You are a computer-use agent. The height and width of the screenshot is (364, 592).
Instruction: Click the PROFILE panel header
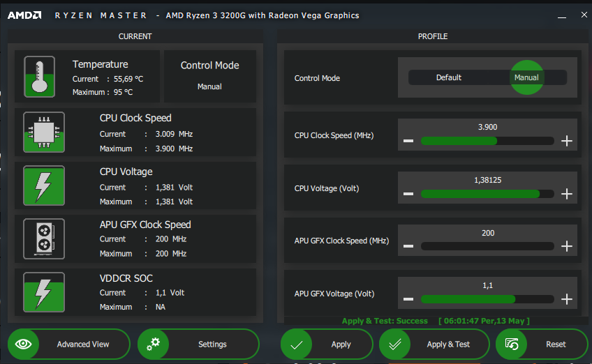[433, 36]
